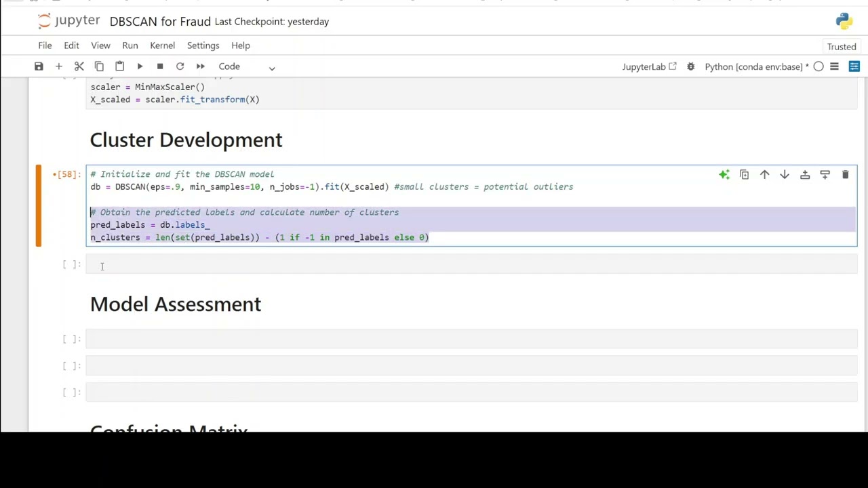Open the debugger bug icon
This screenshot has height=488, width=868.
(x=690, y=66)
